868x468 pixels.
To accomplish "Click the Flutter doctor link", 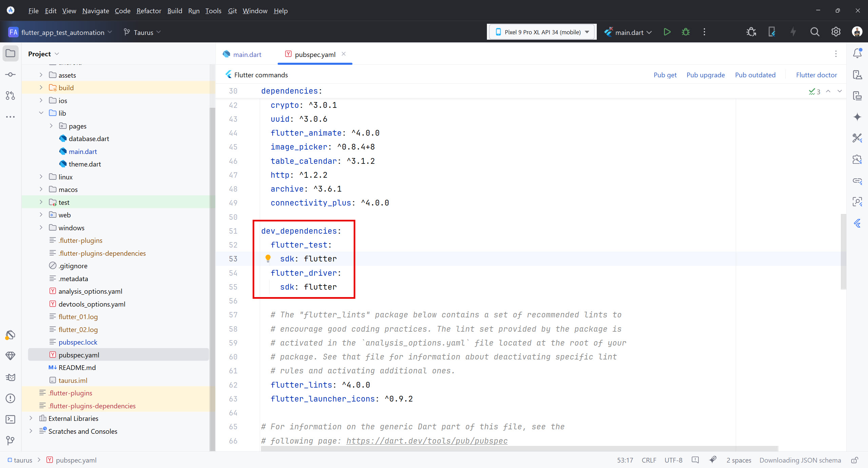I will pyautogui.click(x=816, y=75).
